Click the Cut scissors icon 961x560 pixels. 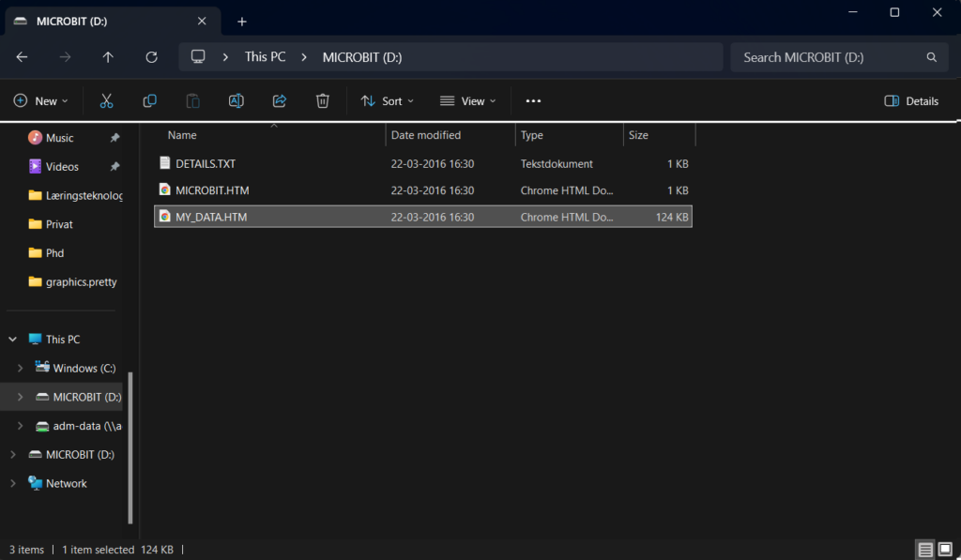click(x=106, y=101)
